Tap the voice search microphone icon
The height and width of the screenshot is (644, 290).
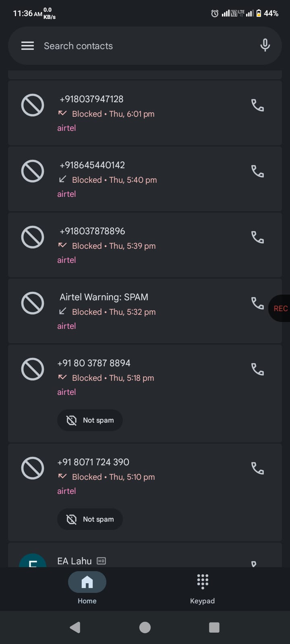[265, 45]
